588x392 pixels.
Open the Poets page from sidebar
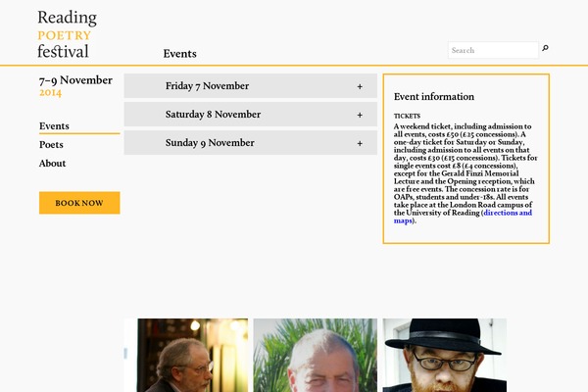pos(51,145)
